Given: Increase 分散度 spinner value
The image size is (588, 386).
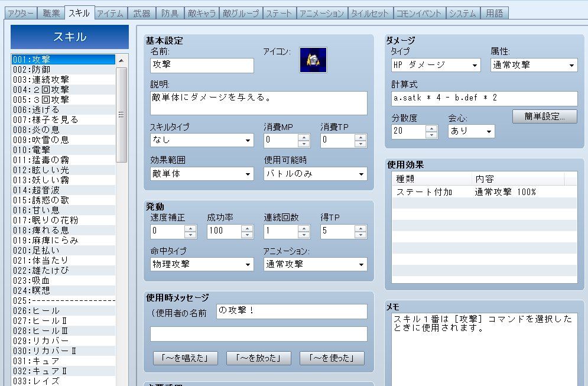Looking at the screenshot, I should tap(431, 128).
